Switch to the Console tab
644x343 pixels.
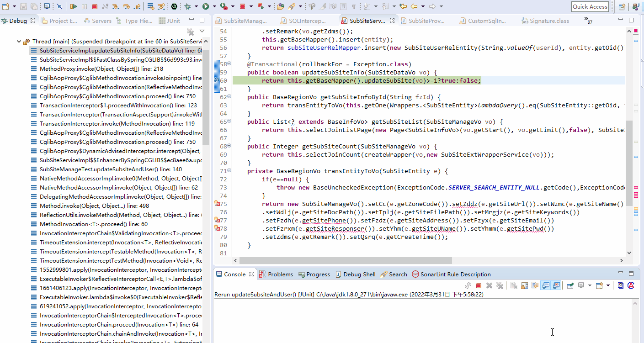point(234,274)
